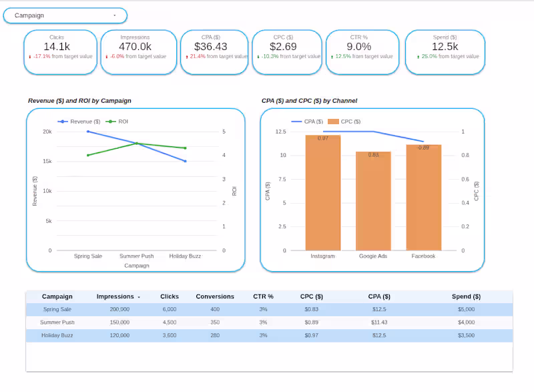
Task: Click the Instagram orange bar
Action: pos(323,193)
